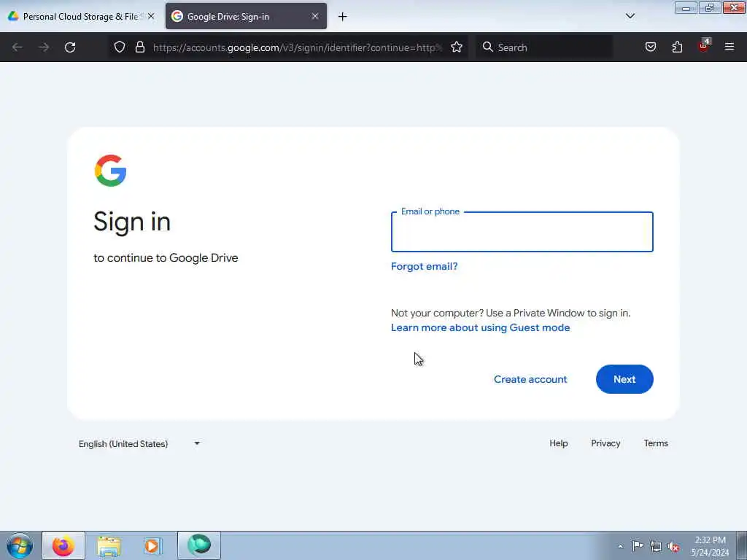Viewport: 747px width, 560px height.
Task: Open a new tab with plus icon
Action: [x=343, y=17]
